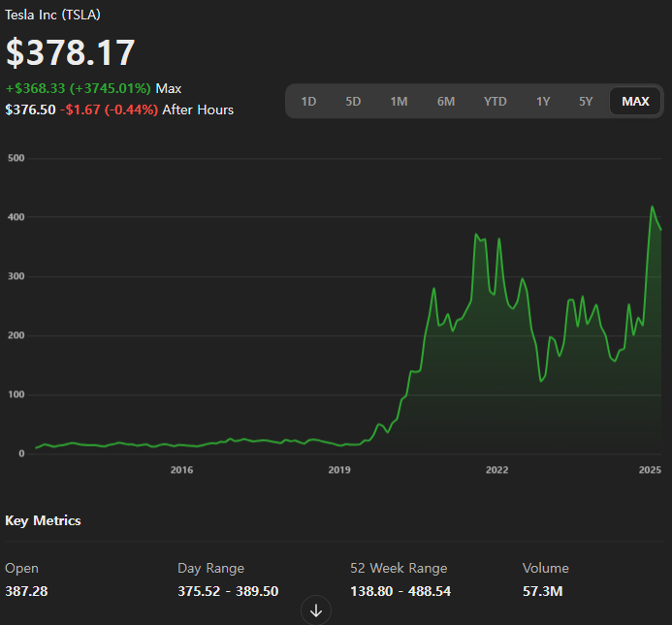
Task: Show year-to-date YTD chart
Action: pyautogui.click(x=495, y=102)
